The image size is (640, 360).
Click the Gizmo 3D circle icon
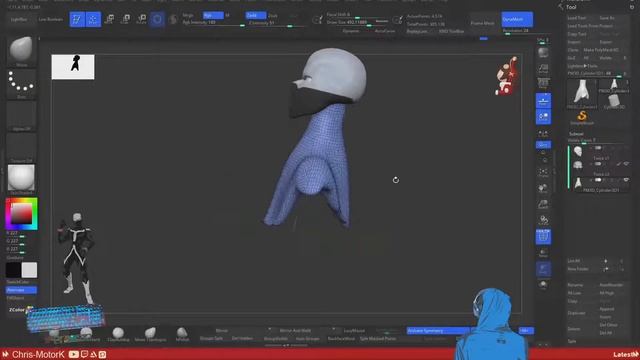click(157, 19)
